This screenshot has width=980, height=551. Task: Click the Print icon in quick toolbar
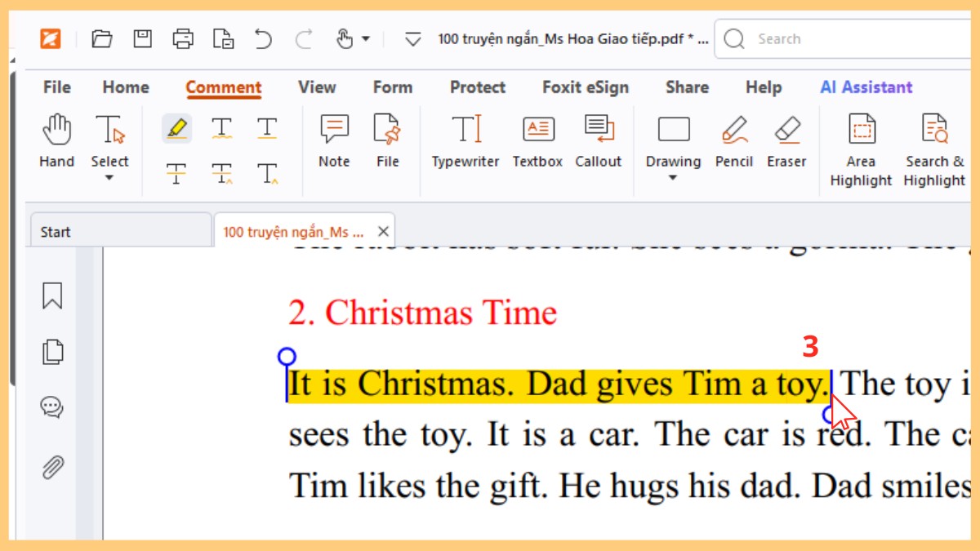(183, 38)
